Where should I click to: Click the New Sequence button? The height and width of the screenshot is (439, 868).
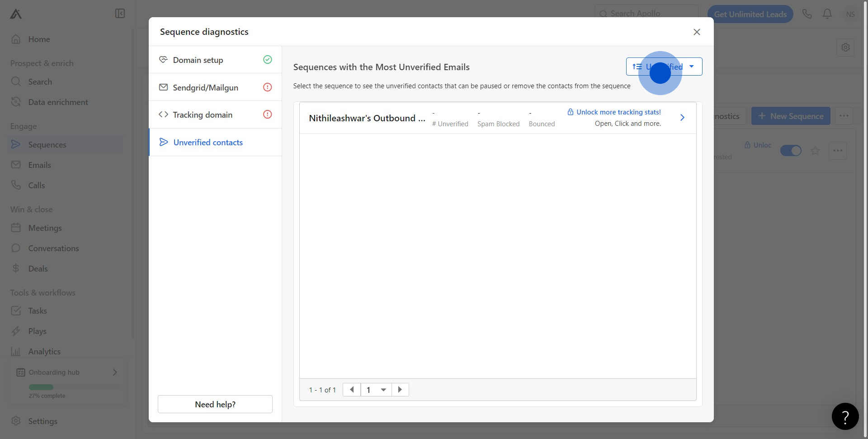(x=791, y=116)
